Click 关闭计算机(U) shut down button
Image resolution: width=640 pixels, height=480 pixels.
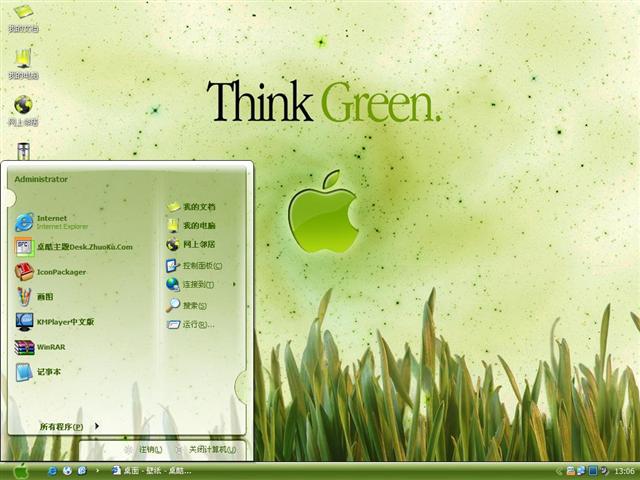pos(206,450)
